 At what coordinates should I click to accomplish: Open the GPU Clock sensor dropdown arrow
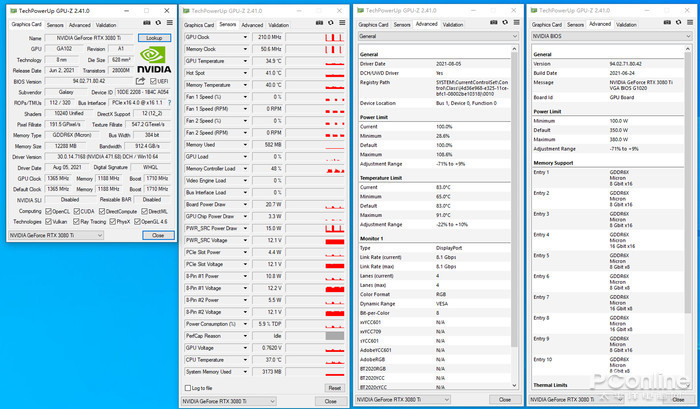pos(245,37)
